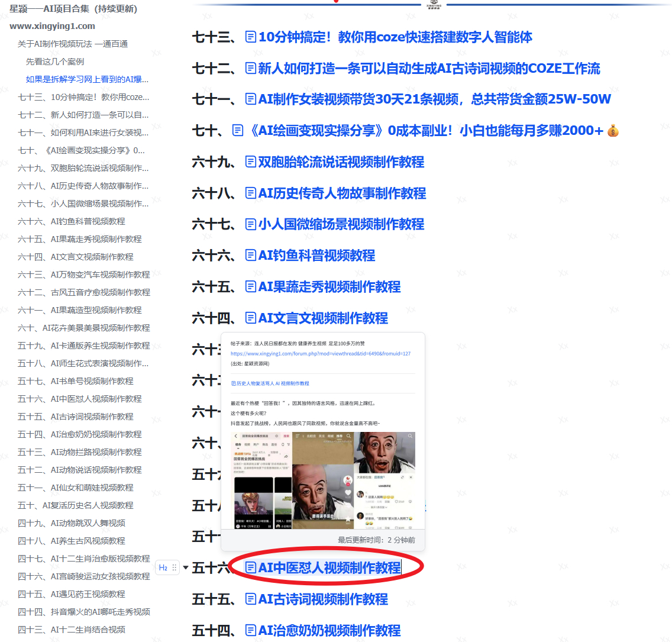Open 关于AI制作视频玩法 section in the outline

73,44
